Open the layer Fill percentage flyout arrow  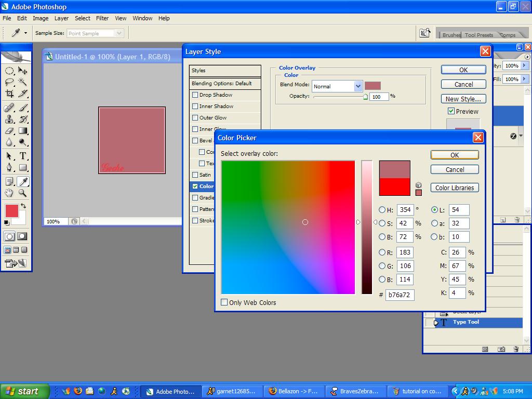525,79
